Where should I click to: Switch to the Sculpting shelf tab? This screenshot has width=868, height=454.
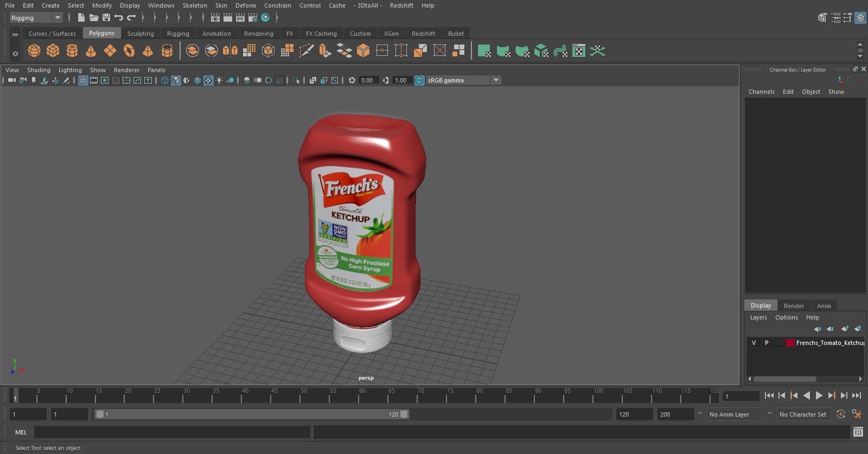coord(141,34)
